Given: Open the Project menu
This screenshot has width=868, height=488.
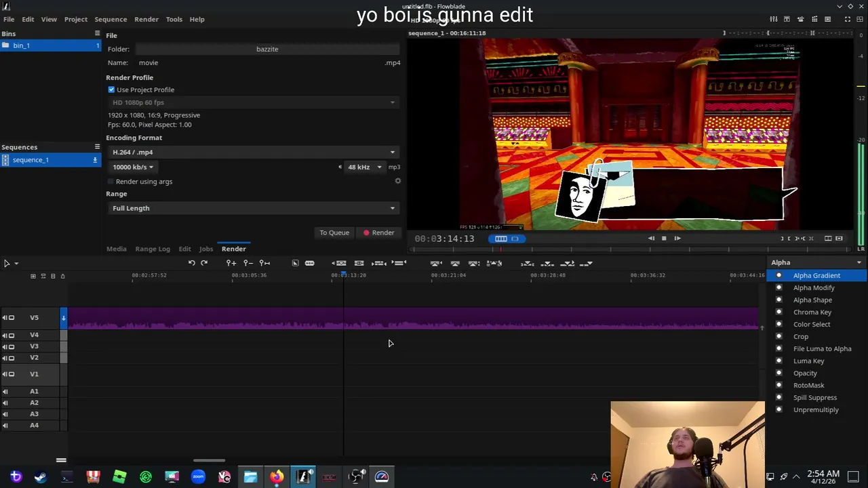Looking at the screenshot, I should (76, 19).
